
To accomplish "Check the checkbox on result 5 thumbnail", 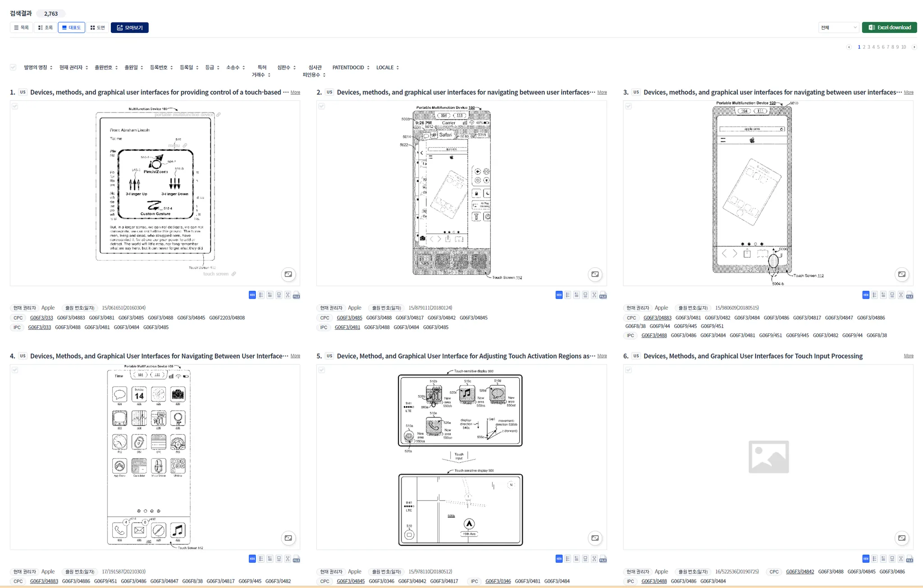I will click(x=322, y=370).
